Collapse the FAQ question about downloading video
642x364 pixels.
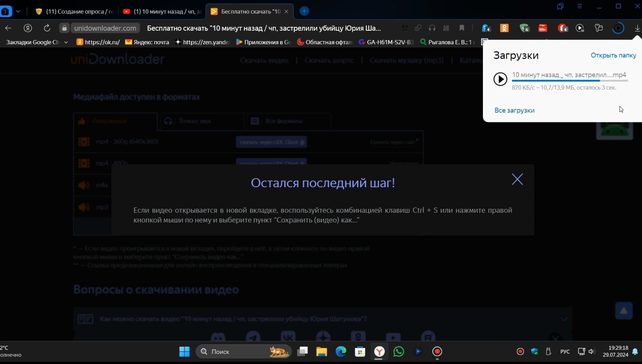pos(564,319)
